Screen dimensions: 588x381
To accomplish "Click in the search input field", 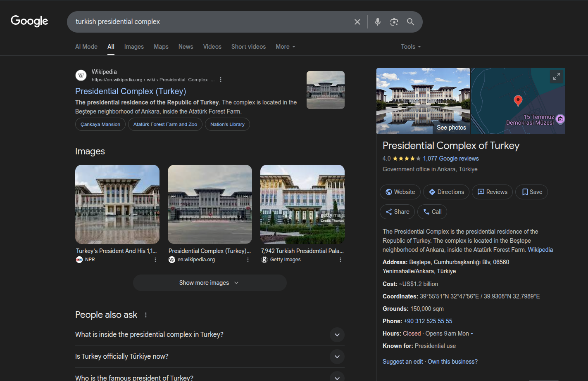I will point(211,22).
